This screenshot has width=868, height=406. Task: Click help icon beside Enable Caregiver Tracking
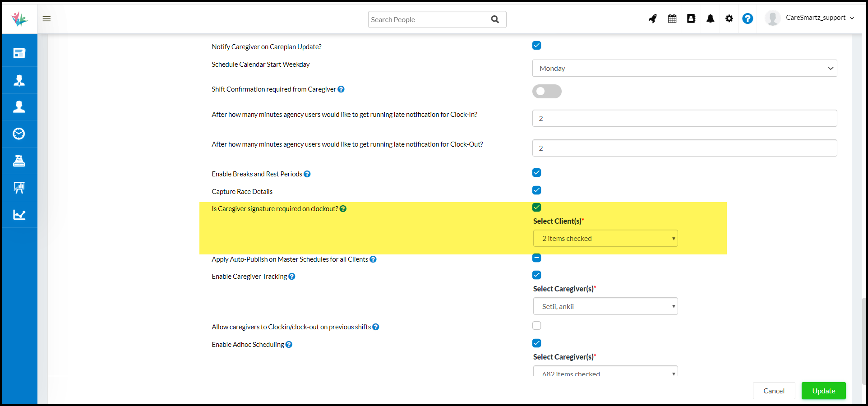(x=292, y=277)
